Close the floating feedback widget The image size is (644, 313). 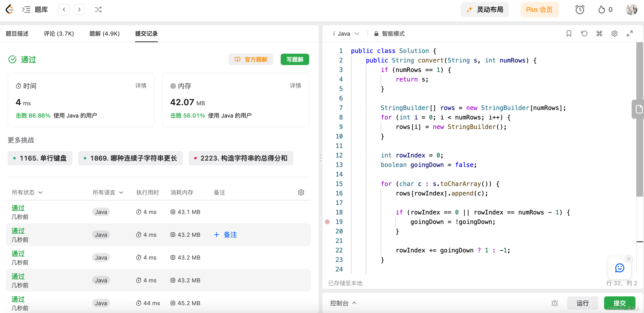click(x=629, y=259)
